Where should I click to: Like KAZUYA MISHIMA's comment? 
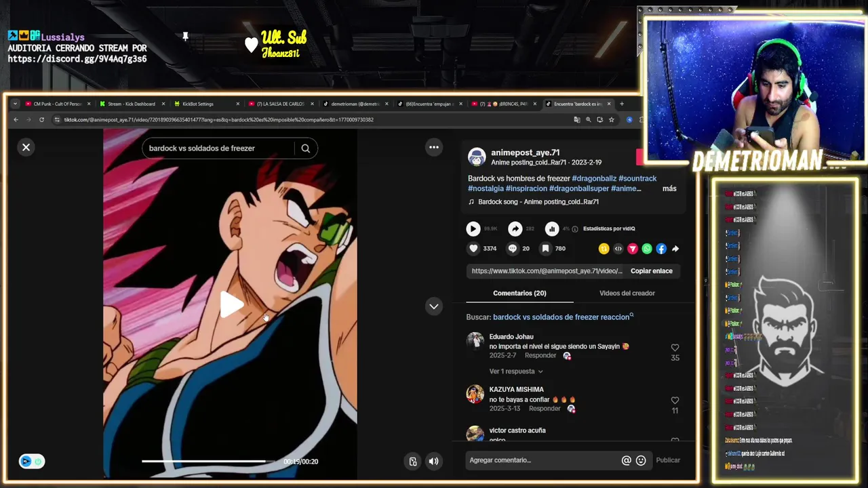(675, 401)
